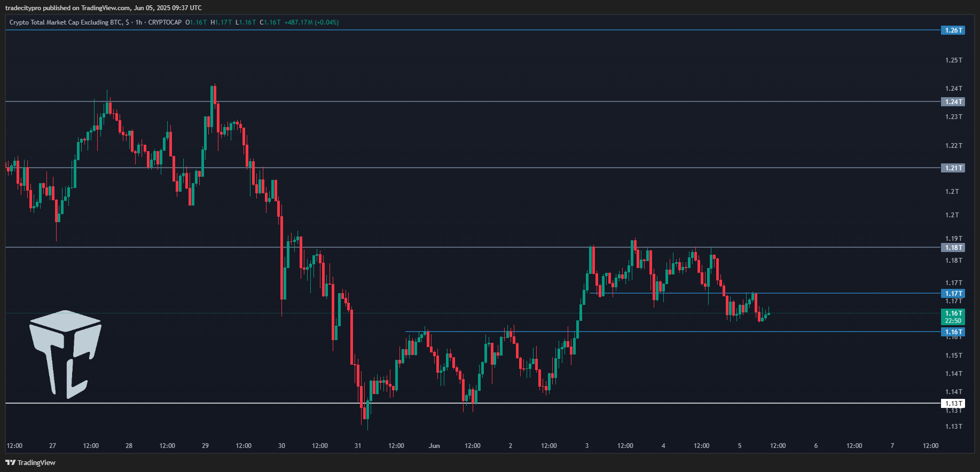Select the blue highlighted 1.16T level tag
This screenshot has width=980, height=472.
953,332
